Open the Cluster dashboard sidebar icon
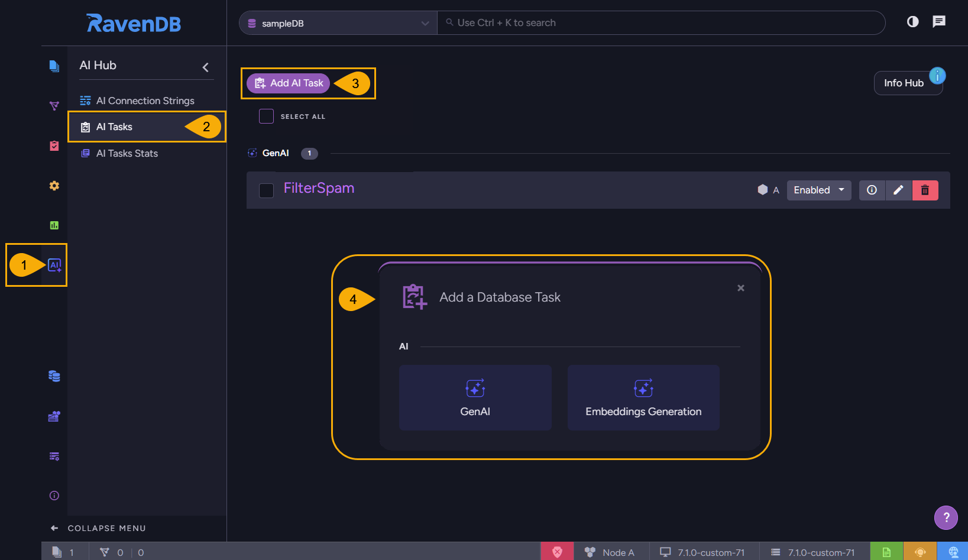The height and width of the screenshot is (560, 968). click(54, 416)
